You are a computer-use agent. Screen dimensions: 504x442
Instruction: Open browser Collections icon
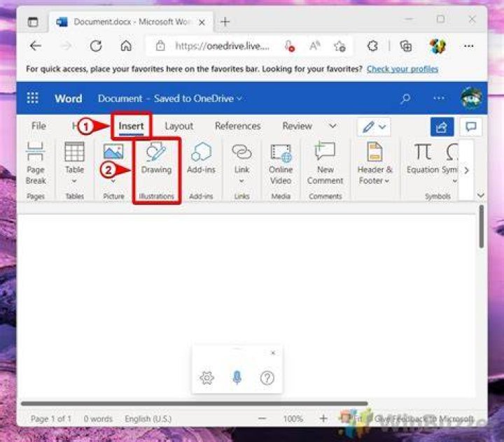coord(405,46)
